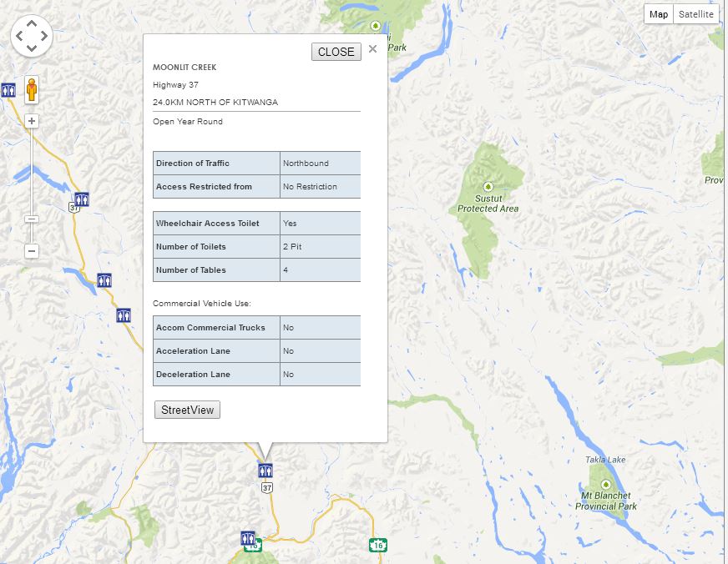
Task: Select the Sustut Protected Area park icon
Action: point(488,185)
